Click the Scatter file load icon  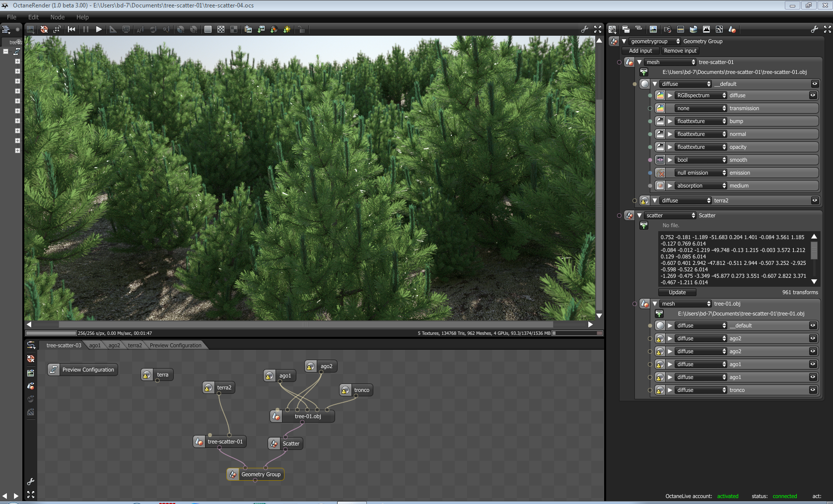644,225
